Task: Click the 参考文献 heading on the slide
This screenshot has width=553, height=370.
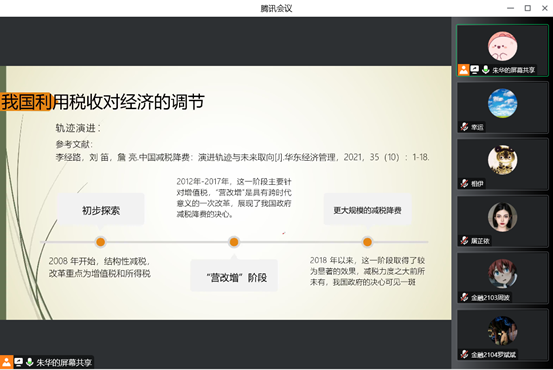Action: (x=74, y=144)
